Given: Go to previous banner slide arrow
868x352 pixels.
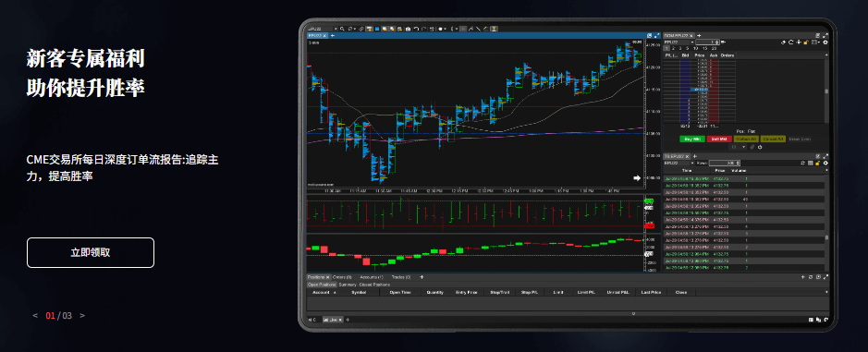Looking at the screenshot, I should pos(35,315).
